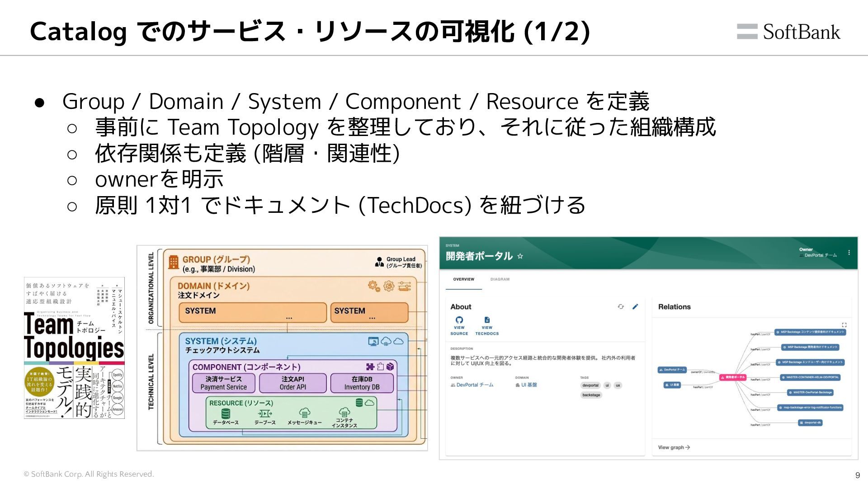This screenshot has height=488, width=868.
Task: Switch to the DIAGRAM tab
Action: [500, 279]
